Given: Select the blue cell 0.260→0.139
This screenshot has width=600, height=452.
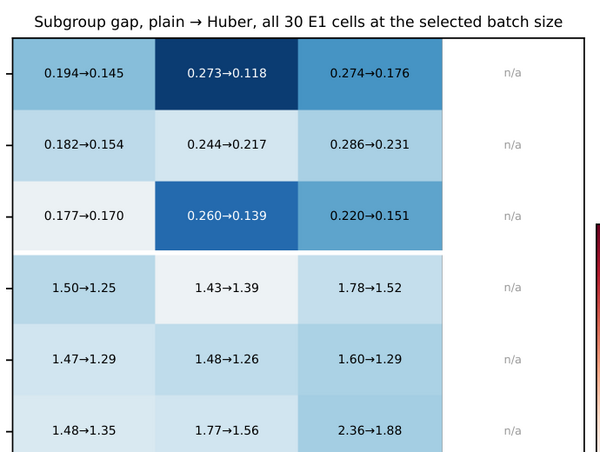Looking at the screenshot, I should (x=227, y=216).
